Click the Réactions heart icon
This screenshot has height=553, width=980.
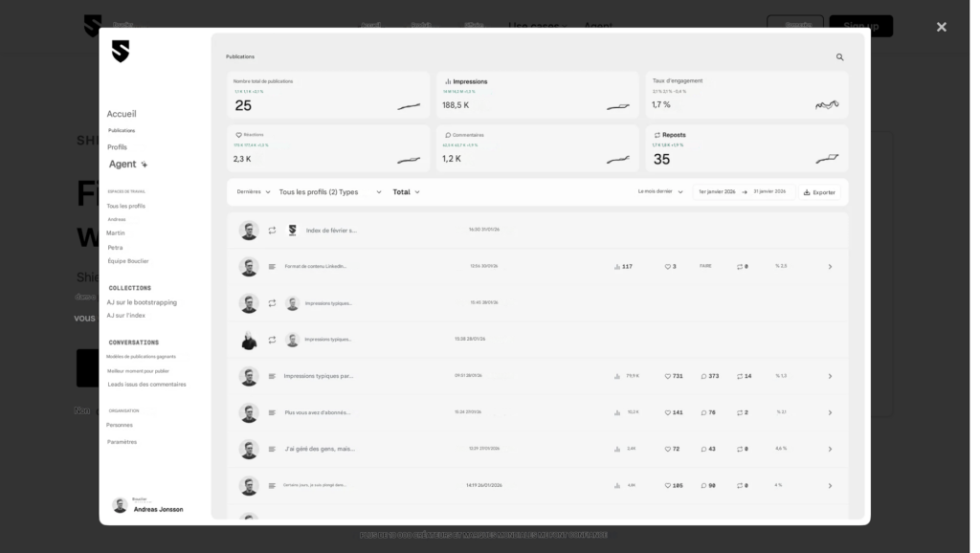tap(236, 134)
